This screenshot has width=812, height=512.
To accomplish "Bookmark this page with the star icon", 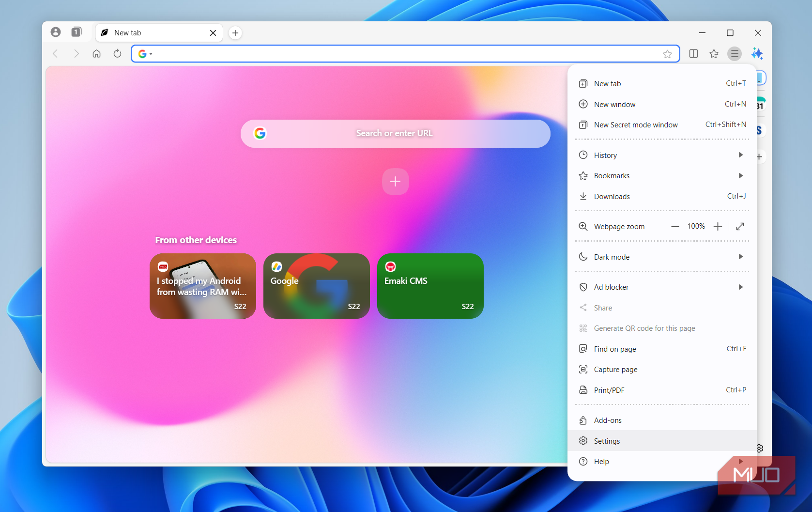I will (668, 54).
